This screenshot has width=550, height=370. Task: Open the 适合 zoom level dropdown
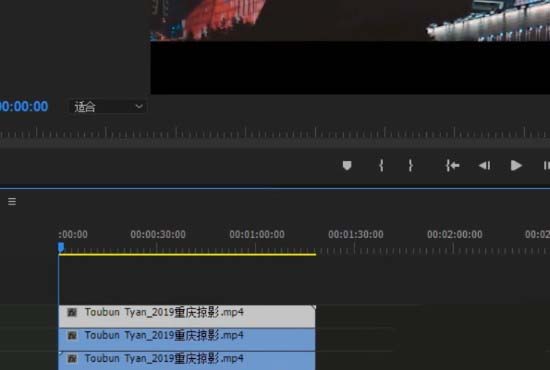[x=108, y=107]
